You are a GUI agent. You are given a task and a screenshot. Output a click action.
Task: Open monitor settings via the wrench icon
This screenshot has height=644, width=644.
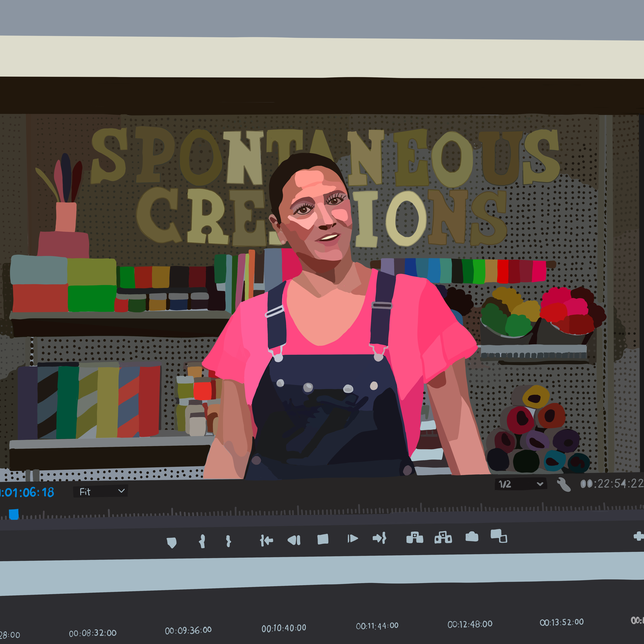pyautogui.click(x=564, y=485)
